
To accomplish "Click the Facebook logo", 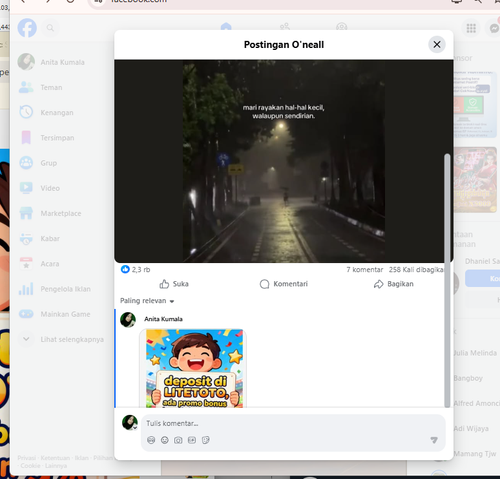I will pyautogui.click(x=27, y=28).
